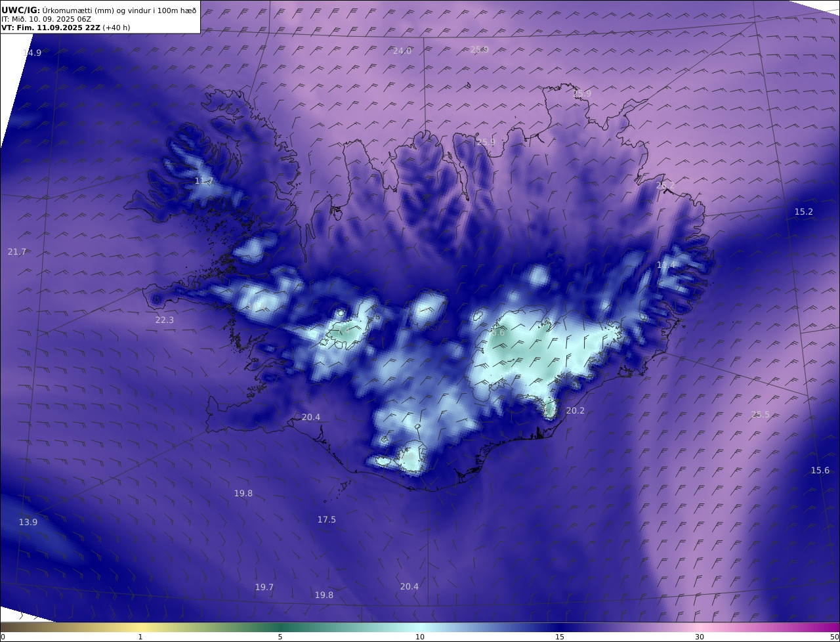
Task: Click the 'UWC/IG: Úrkomumætti (mm)' title line
Action: click(x=99, y=11)
